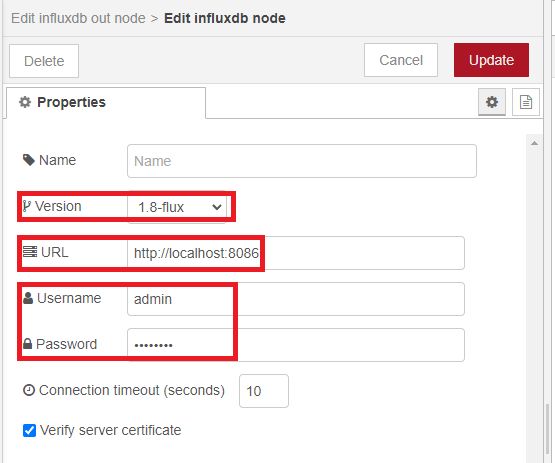Screen dimensions: 555x463
Task: Go back to Edit influxdb out node breadcrumb
Action: (x=78, y=18)
